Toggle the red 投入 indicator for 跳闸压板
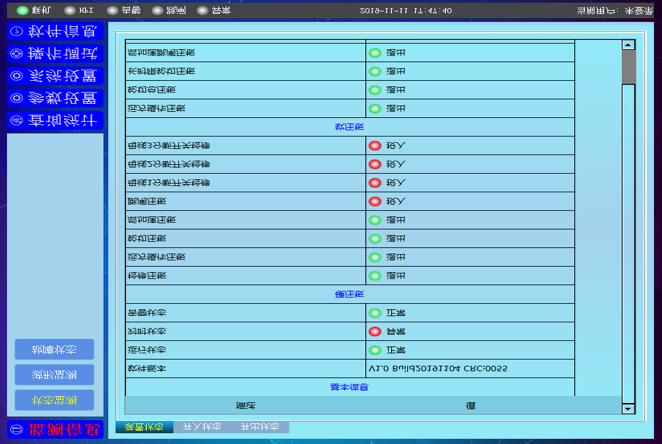 coord(375,201)
